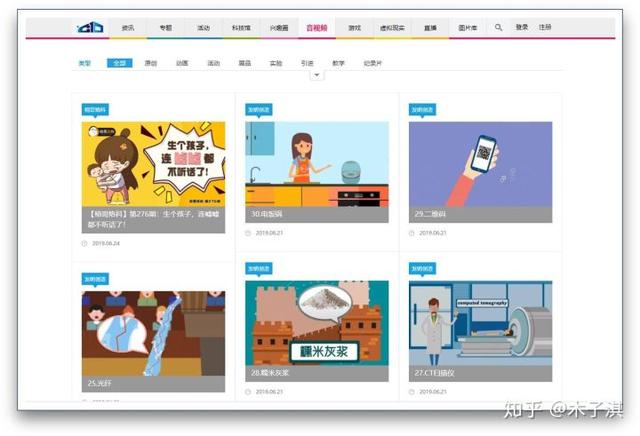Click the blue tag above the 生个孩子 card
The height and width of the screenshot is (436, 640).
click(95, 109)
